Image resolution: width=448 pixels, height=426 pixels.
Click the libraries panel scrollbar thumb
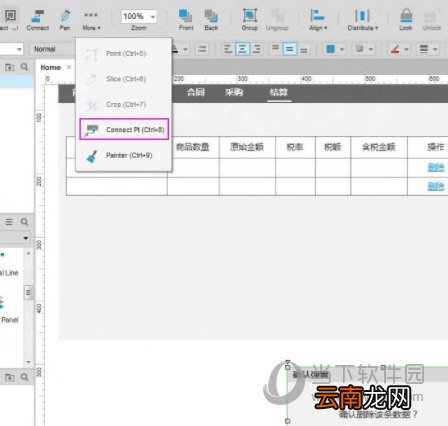tap(29, 293)
